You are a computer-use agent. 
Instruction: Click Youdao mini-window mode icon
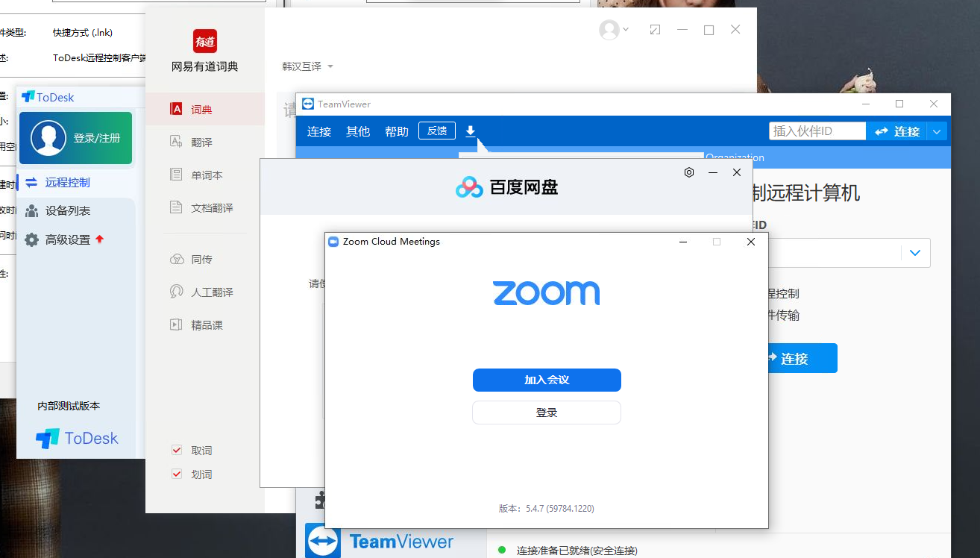tap(655, 30)
